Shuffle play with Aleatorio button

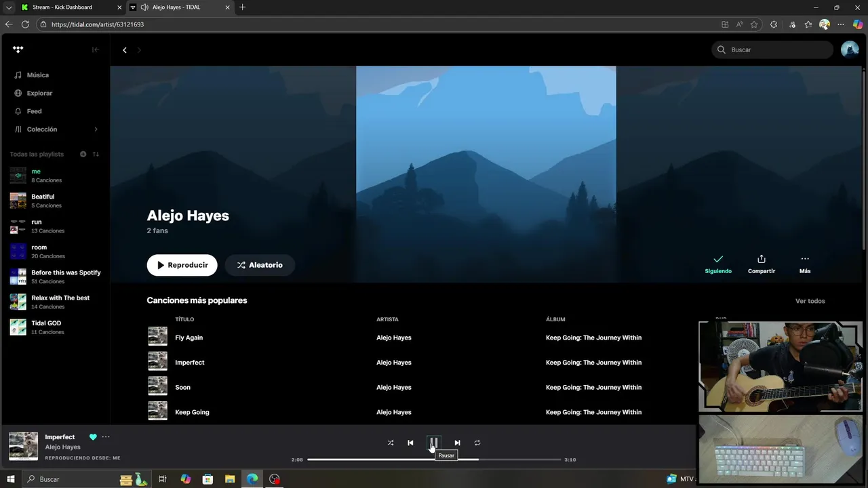click(x=260, y=265)
